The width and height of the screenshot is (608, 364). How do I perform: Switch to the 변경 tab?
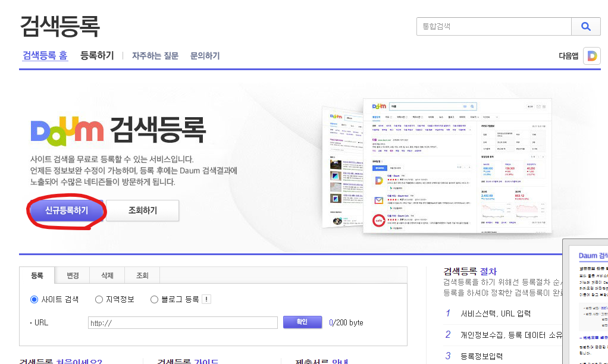pyautogui.click(x=73, y=275)
